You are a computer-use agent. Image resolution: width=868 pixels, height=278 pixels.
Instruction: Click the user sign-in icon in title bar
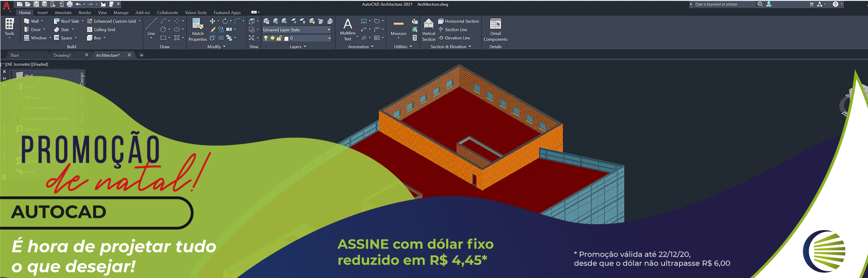769,4
